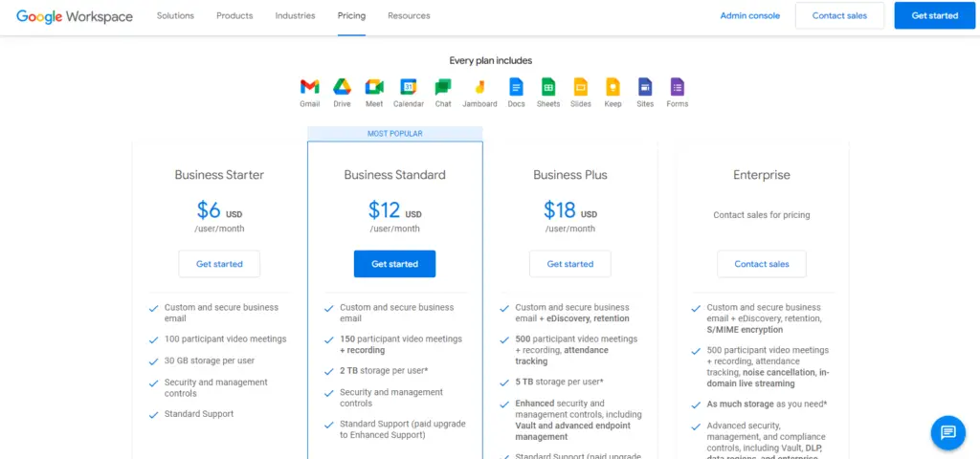Click the Google Drive icon
The image size is (980, 459).
point(342,87)
